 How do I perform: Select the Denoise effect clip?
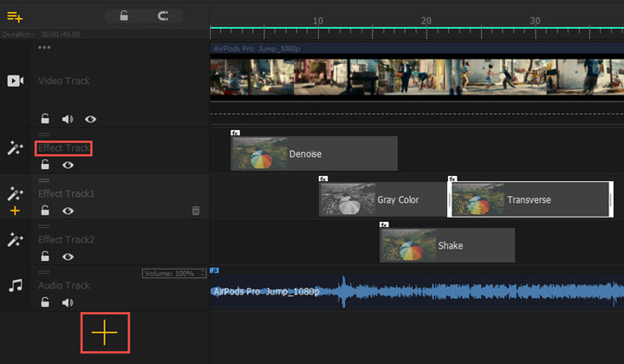(x=314, y=153)
